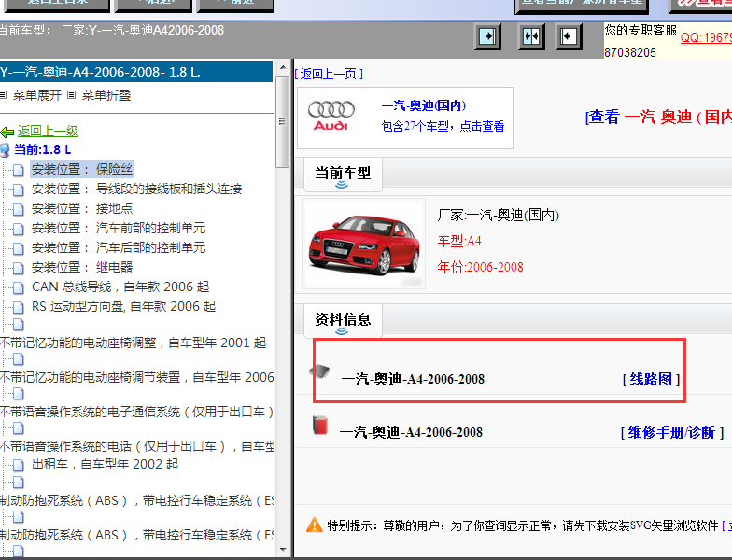
Task: Click the left panel scrollbar down arrow
Action: tap(282, 550)
